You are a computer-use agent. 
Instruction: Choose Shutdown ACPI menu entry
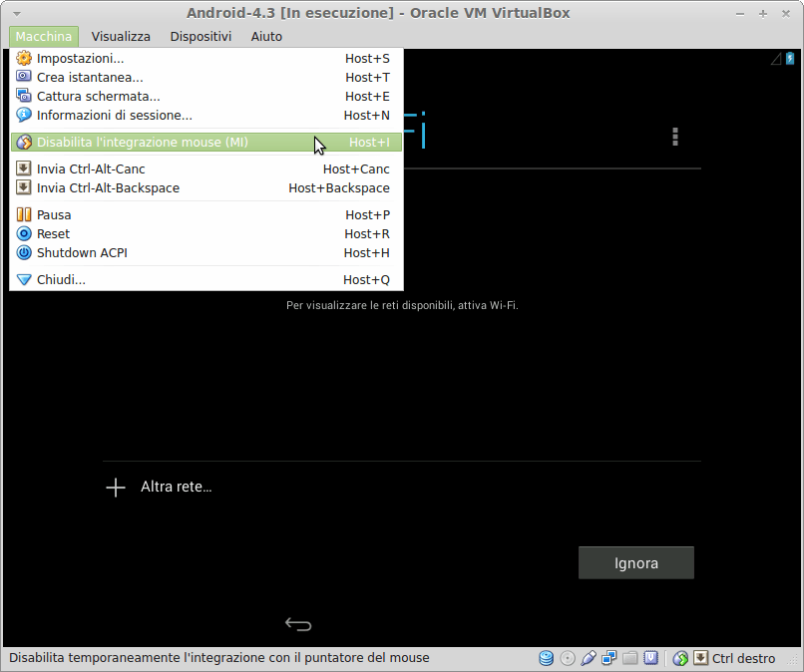click(206, 252)
